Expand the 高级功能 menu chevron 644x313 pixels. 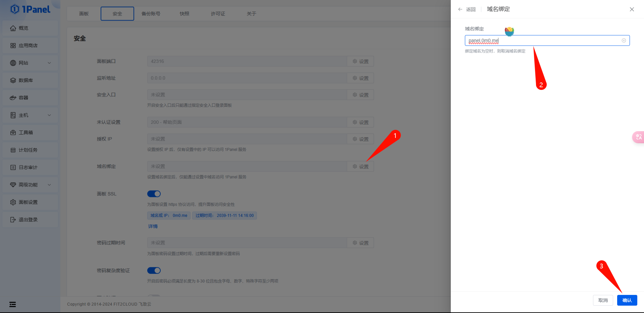tap(49, 185)
